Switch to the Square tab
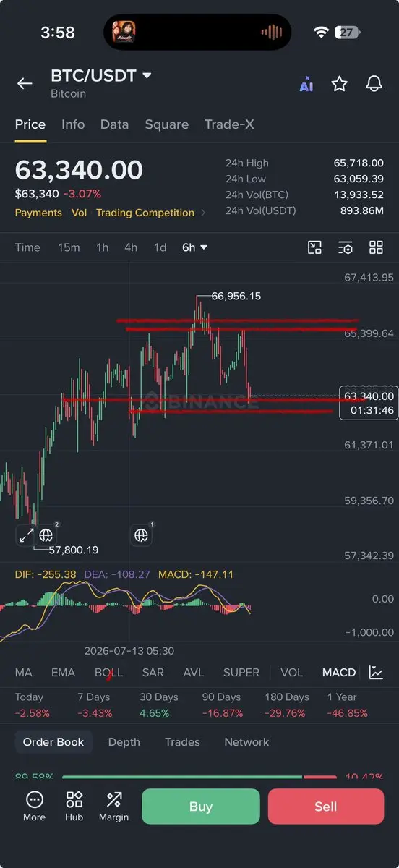The image size is (399, 868). click(166, 124)
